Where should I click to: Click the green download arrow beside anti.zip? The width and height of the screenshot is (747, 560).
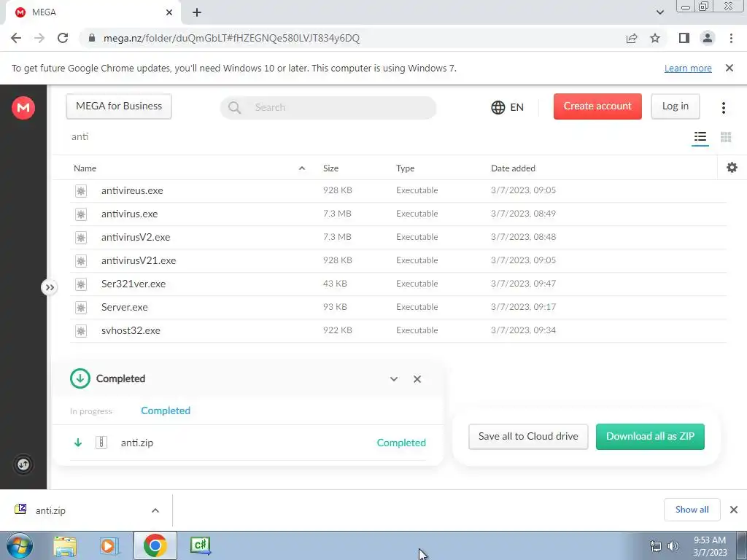(78, 443)
